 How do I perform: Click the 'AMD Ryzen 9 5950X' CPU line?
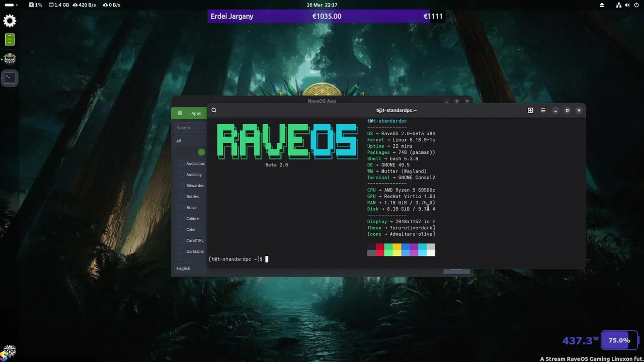click(x=401, y=190)
